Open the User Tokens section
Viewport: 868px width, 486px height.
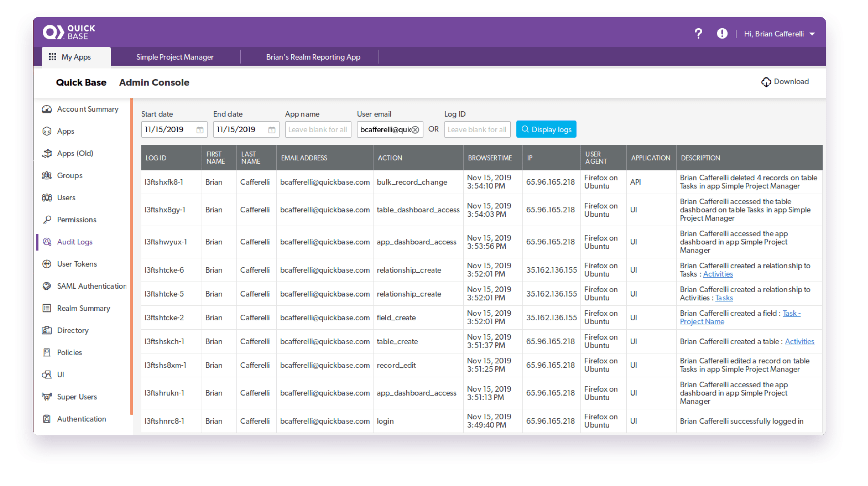(77, 264)
